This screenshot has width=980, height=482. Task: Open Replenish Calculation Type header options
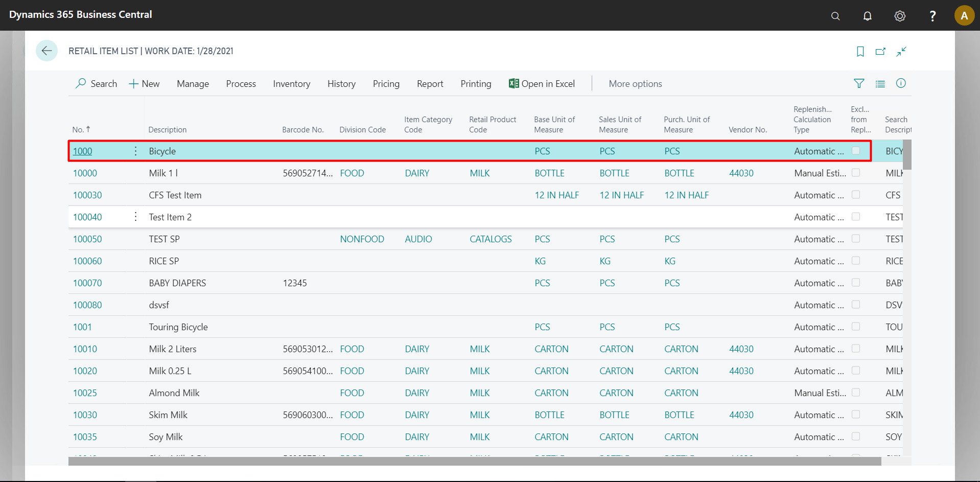[812, 119]
